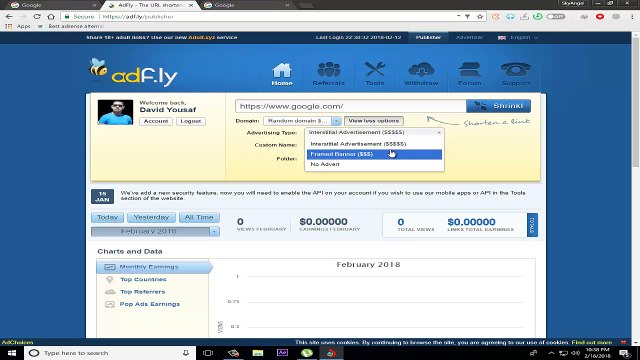Screen dimensions: 640x360
Task: Switch to the first Google browser tab
Action: coord(53,5)
